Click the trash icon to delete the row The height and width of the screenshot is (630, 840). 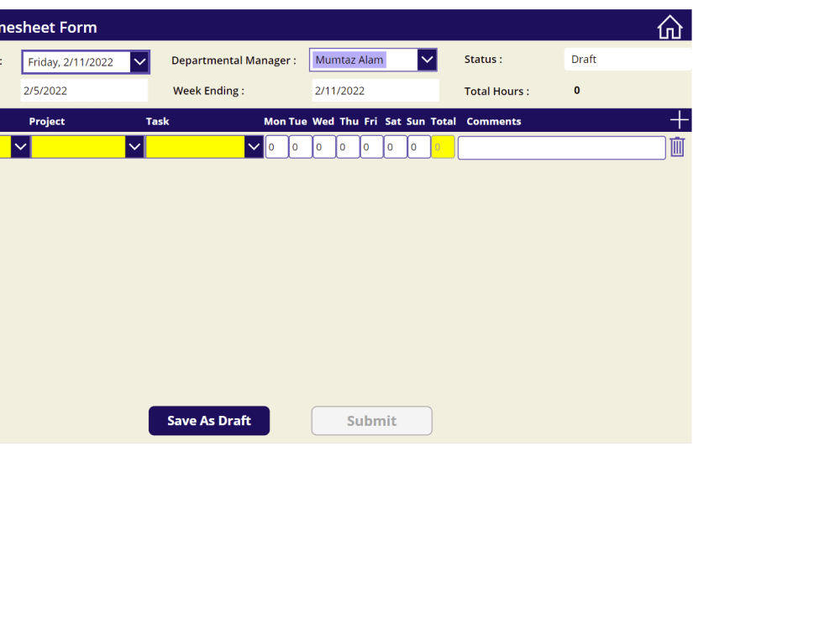(x=677, y=147)
